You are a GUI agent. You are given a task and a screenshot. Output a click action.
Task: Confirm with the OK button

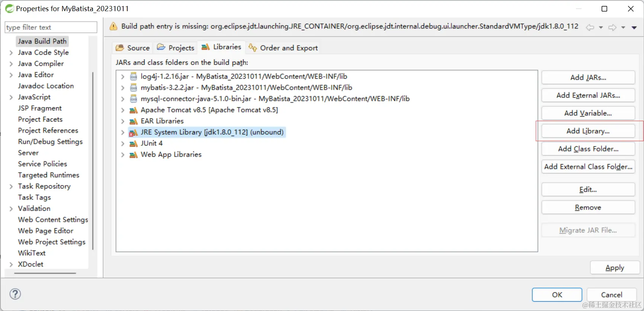tap(557, 295)
